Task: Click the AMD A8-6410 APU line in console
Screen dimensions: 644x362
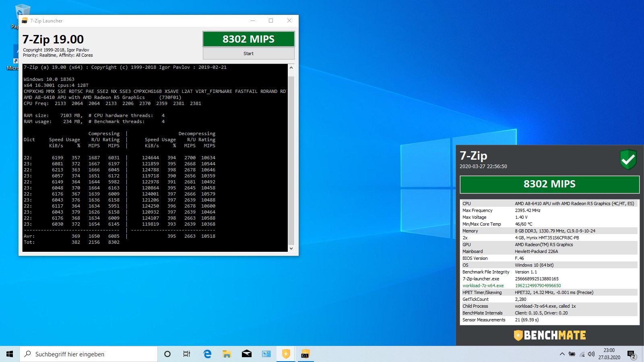Action: point(103,97)
